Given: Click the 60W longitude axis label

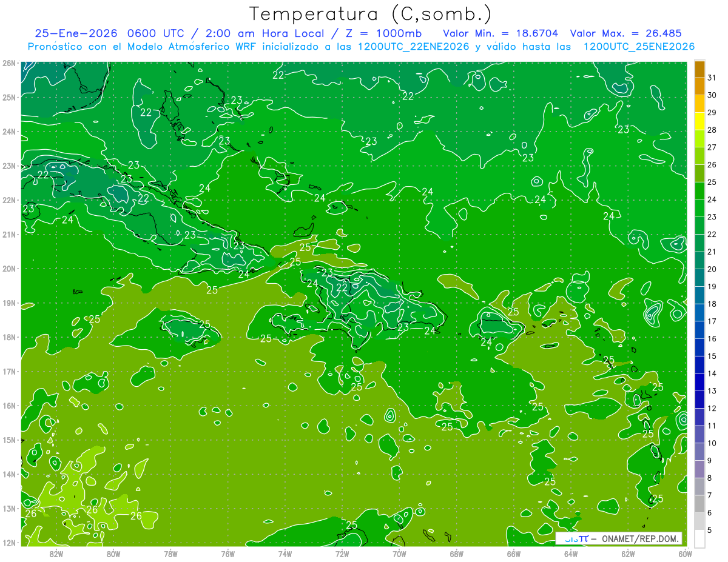Looking at the screenshot, I should pos(685,554).
